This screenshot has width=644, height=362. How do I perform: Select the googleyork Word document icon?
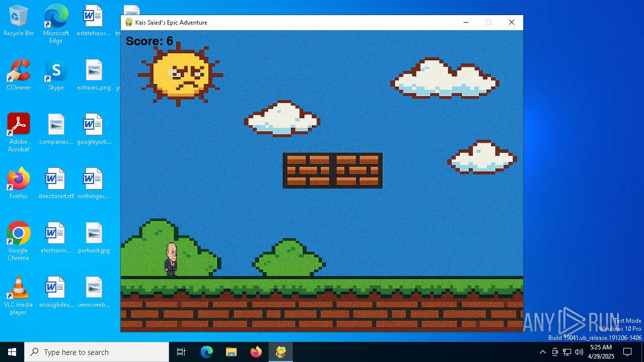(94, 130)
